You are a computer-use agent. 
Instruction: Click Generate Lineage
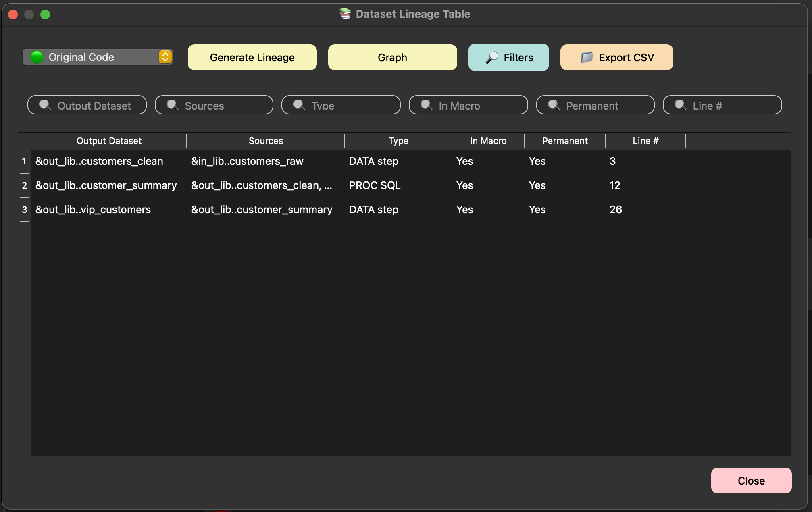(x=252, y=57)
